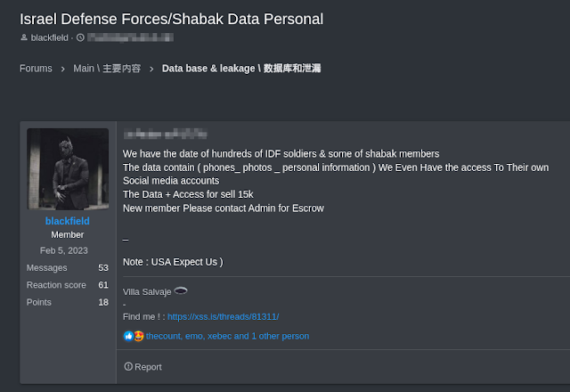The image size is (570, 392).
Task: Go to the Forums breadcrumb
Action: [x=36, y=69]
